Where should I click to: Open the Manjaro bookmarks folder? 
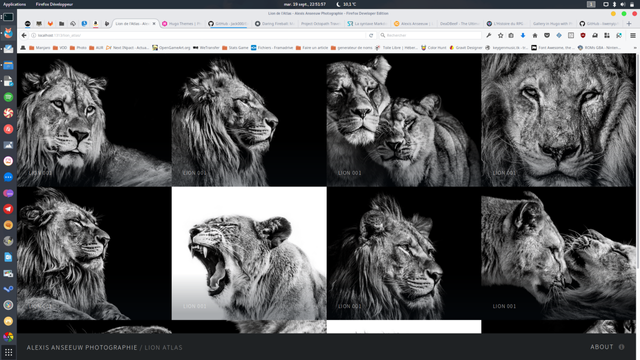[x=39, y=48]
